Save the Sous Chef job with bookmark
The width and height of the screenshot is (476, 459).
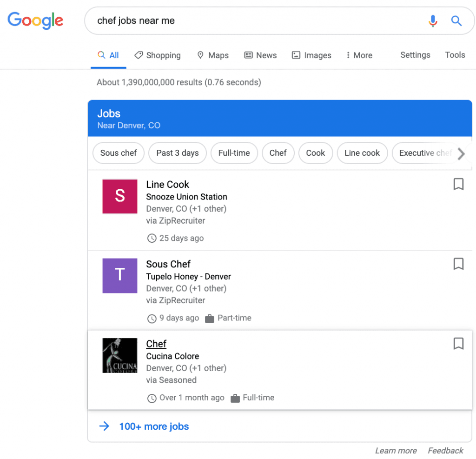click(x=458, y=264)
